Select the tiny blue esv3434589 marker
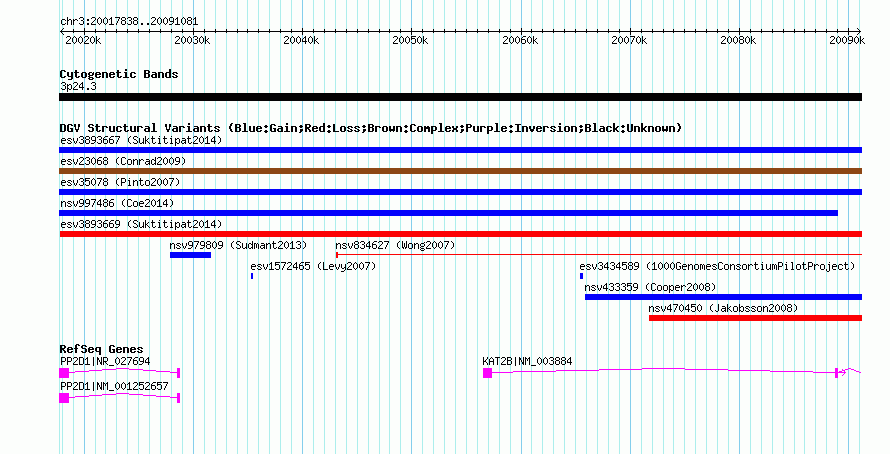The width and height of the screenshot is (890, 454). coord(581,276)
